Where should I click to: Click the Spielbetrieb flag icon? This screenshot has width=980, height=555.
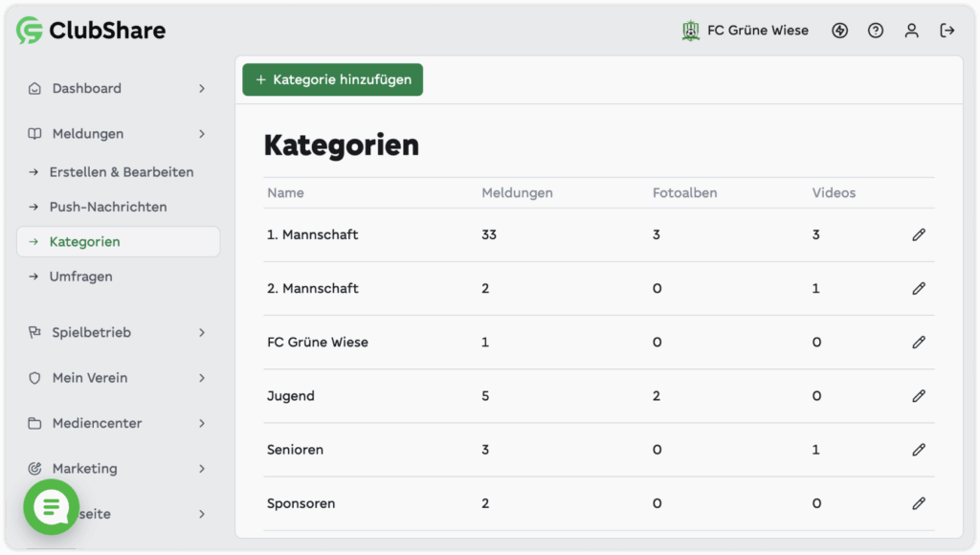(x=34, y=332)
